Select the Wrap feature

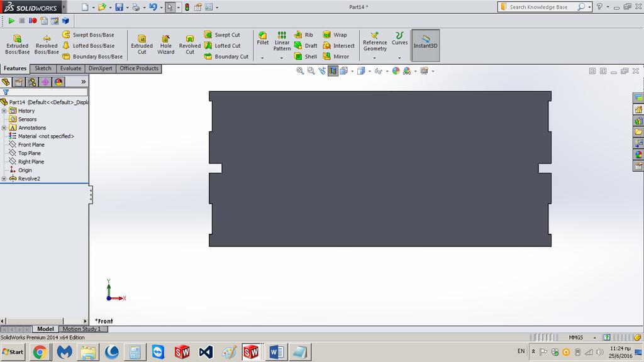[335, 35]
